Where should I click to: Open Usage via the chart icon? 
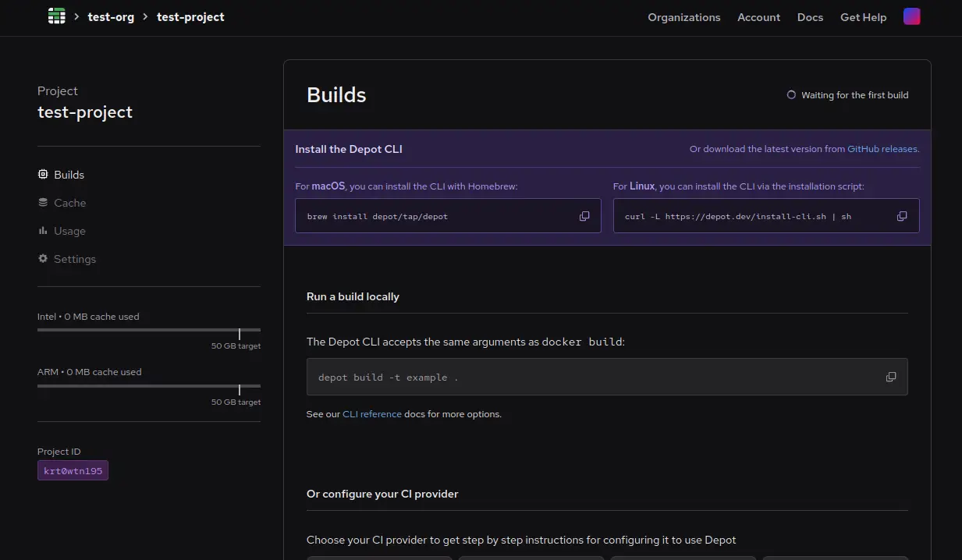click(x=43, y=230)
